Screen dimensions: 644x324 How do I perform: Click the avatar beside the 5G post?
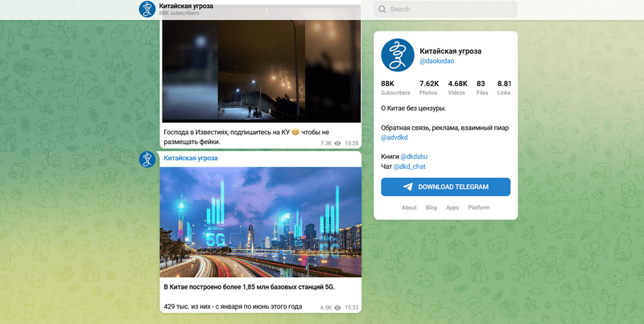pos(147,159)
